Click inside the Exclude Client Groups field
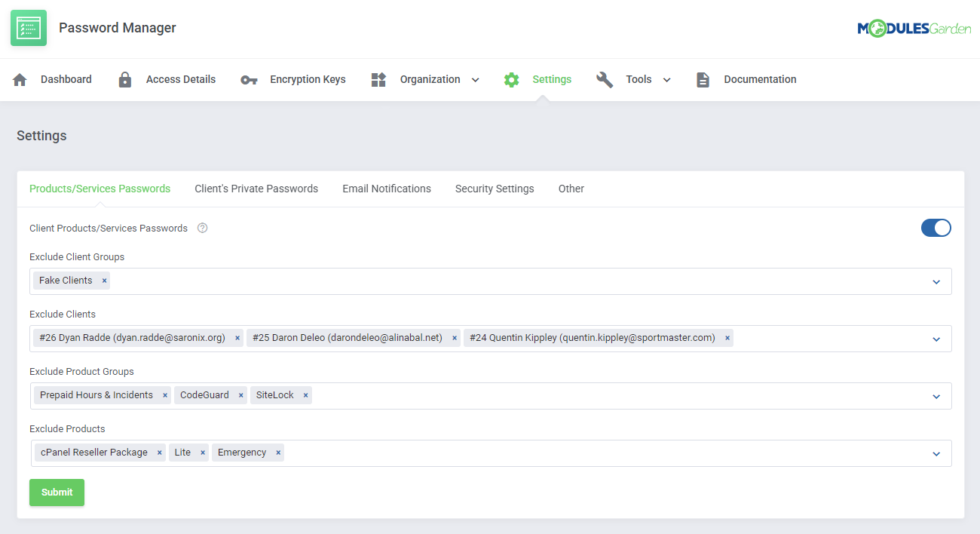Image resolution: width=980 pixels, height=534 pixels. 491,281
